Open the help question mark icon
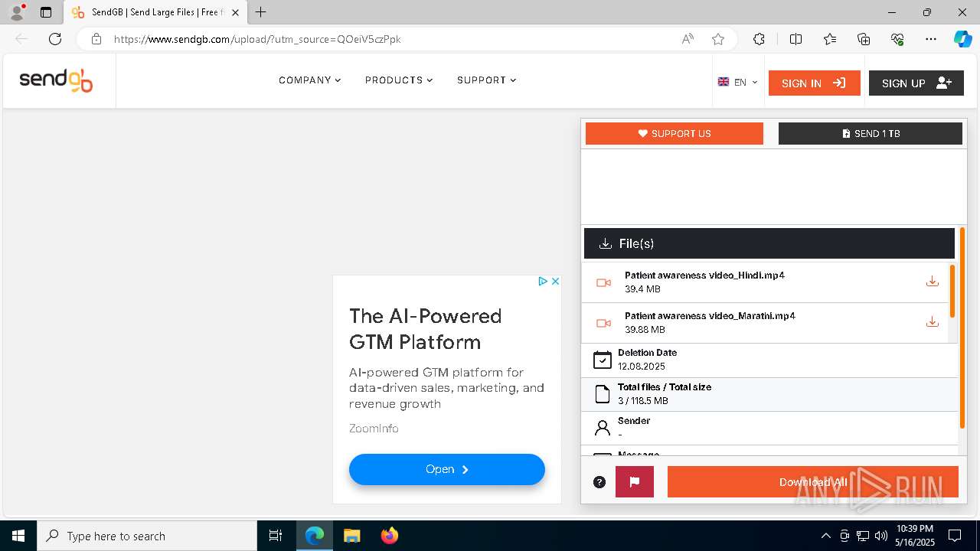The image size is (980, 551). [x=599, y=482]
